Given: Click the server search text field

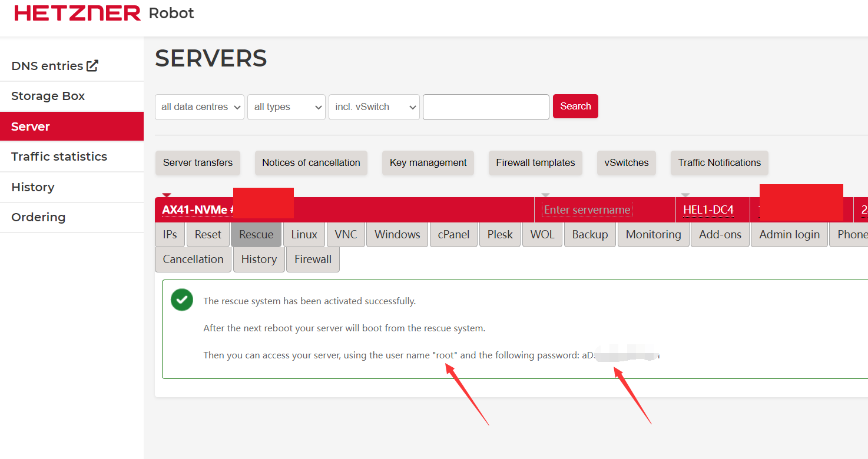Looking at the screenshot, I should [x=486, y=107].
